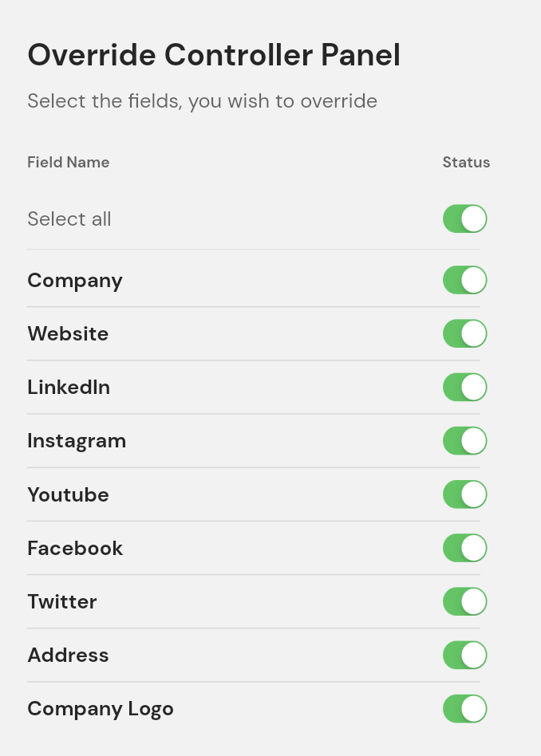Screen dimensions: 541x756
Task: Click the LinkedIn field name text
Action: pos(69,388)
